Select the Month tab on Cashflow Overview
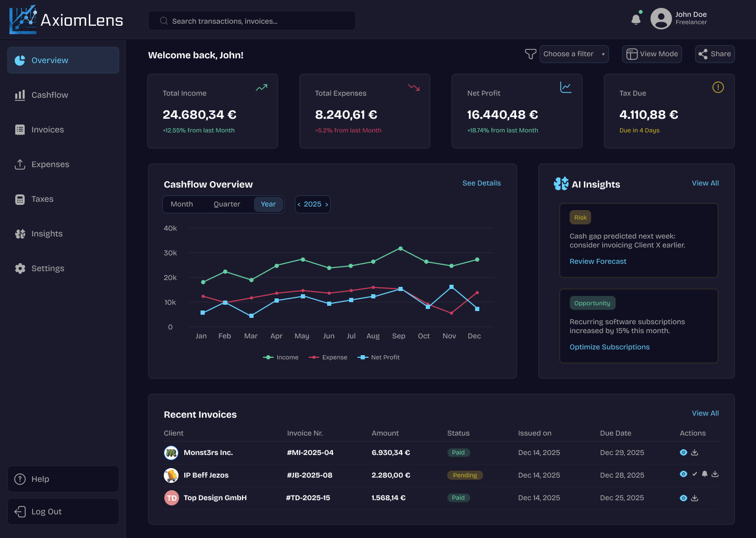756x538 pixels. point(182,204)
